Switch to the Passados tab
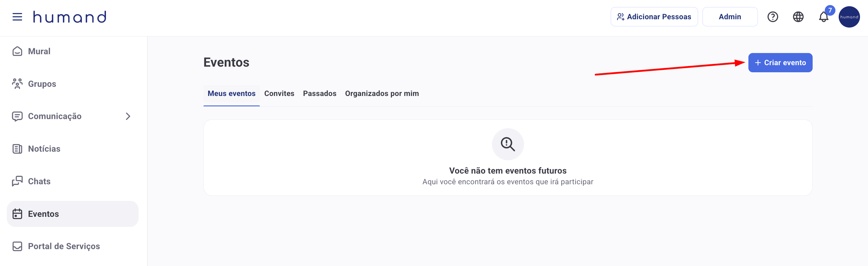Image resolution: width=868 pixels, height=266 pixels. coord(319,94)
